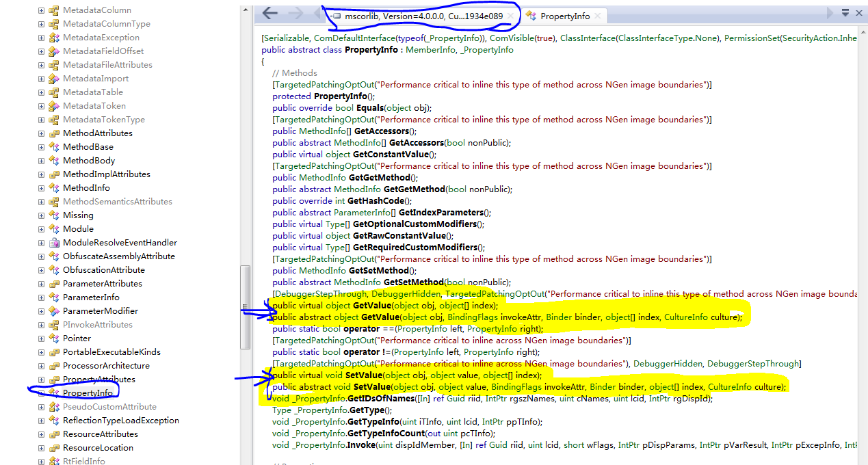Click the ParameterModifier struct icon
The image size is (868, 465).
point(54,311)
